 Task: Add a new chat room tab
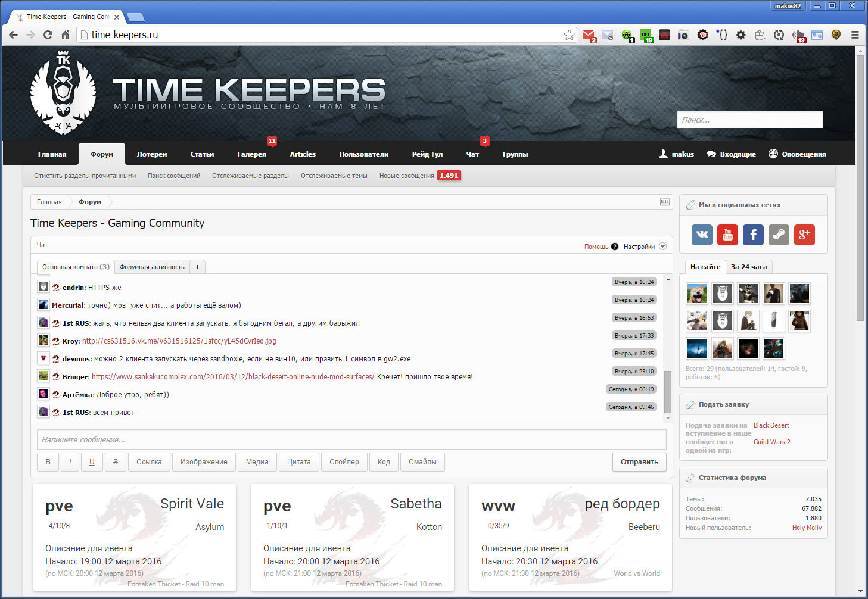(x=197, y=267)
